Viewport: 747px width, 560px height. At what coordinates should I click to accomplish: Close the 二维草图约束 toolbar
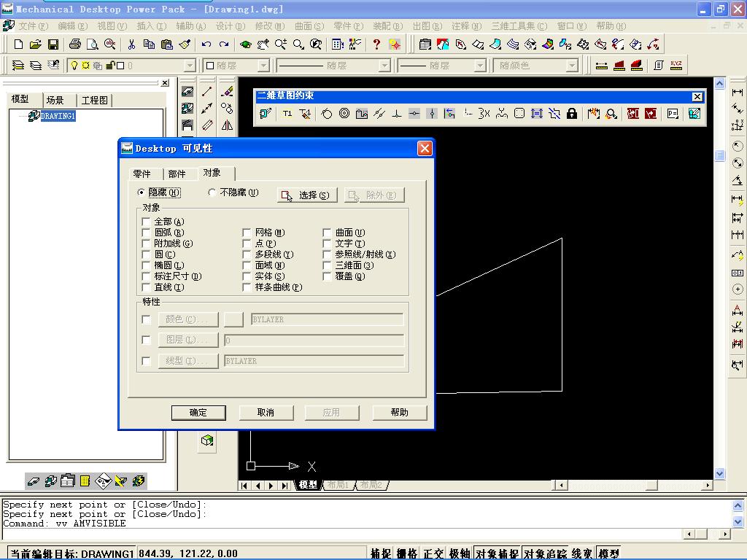tap(697, 97)
